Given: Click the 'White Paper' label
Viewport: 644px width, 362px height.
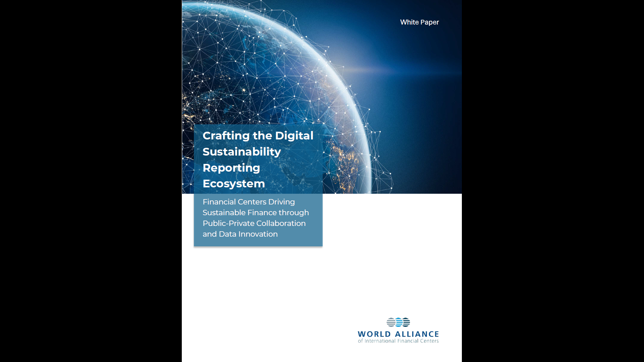Looking at the screenshot, I should (x=419, y=22).
